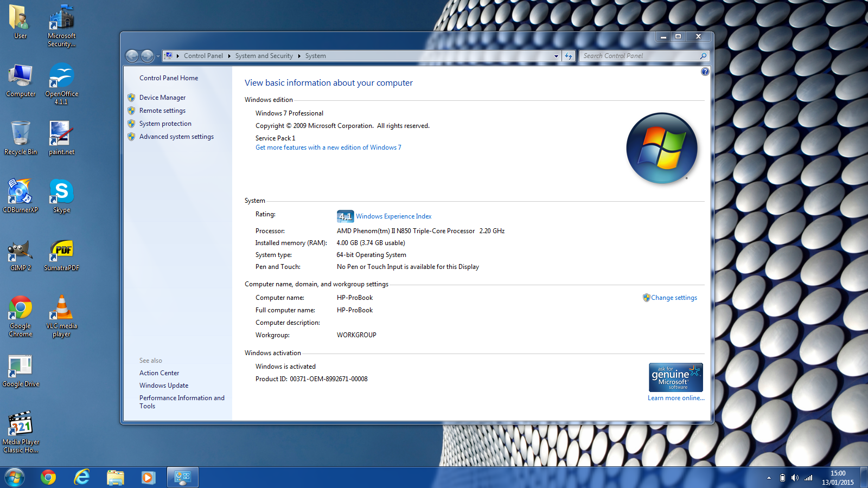Open the Windows Start menu

coord(15,478)
